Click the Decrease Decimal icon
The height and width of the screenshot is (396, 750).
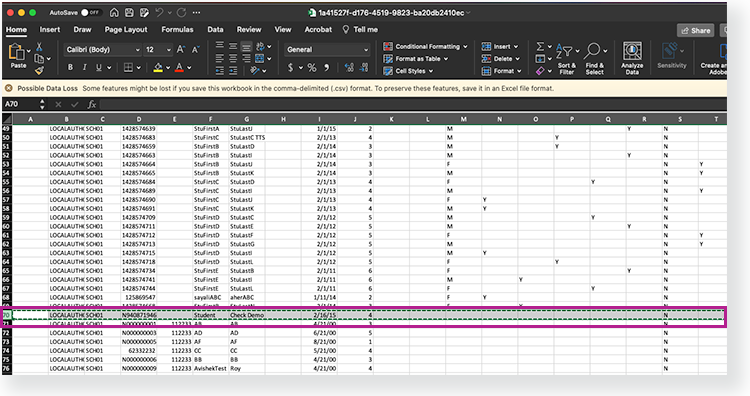[x=364, y=67]
